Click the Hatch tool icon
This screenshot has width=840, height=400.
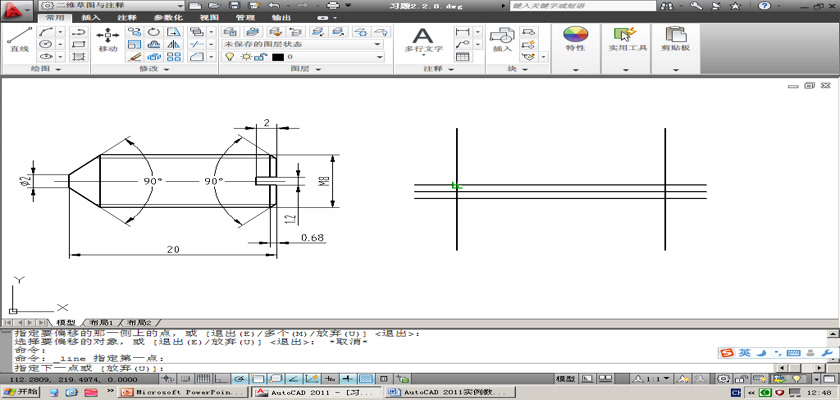point(79,56)
